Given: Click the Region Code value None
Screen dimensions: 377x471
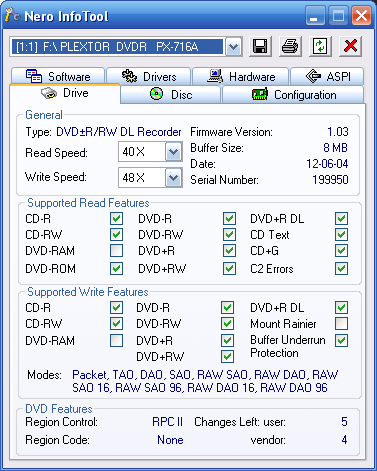Looking at the screenshot, I should click(170, 440).
